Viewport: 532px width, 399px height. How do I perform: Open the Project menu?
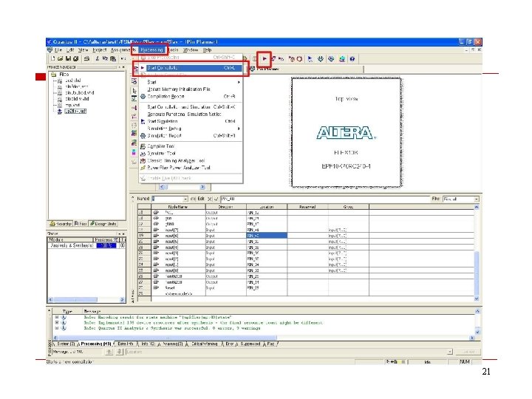tap(100, 50)
